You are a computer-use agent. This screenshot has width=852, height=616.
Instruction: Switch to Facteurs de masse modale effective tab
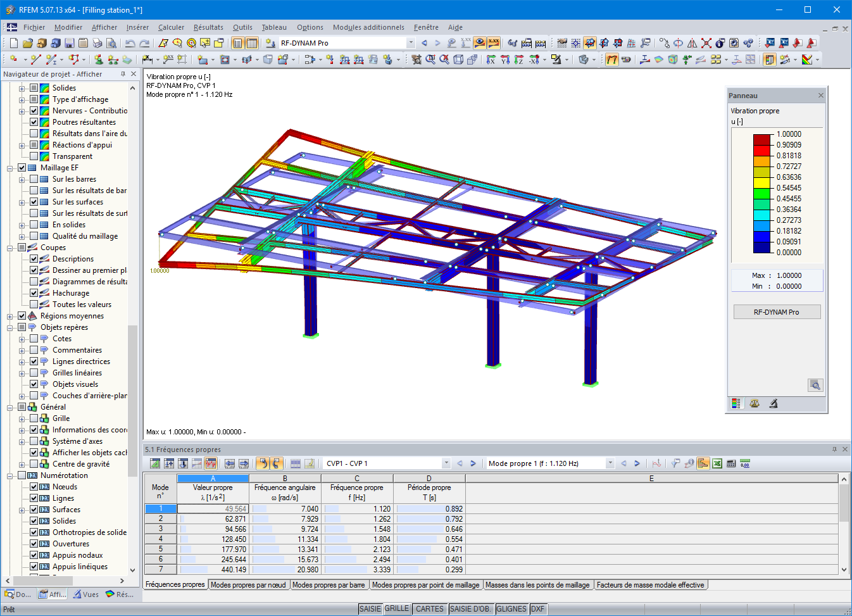pos(650,585)
